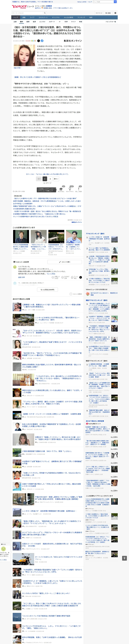The height and width of the screenshot is (644, 129).
Task: Select the エキスパート tab
Action: pos(43,17)
